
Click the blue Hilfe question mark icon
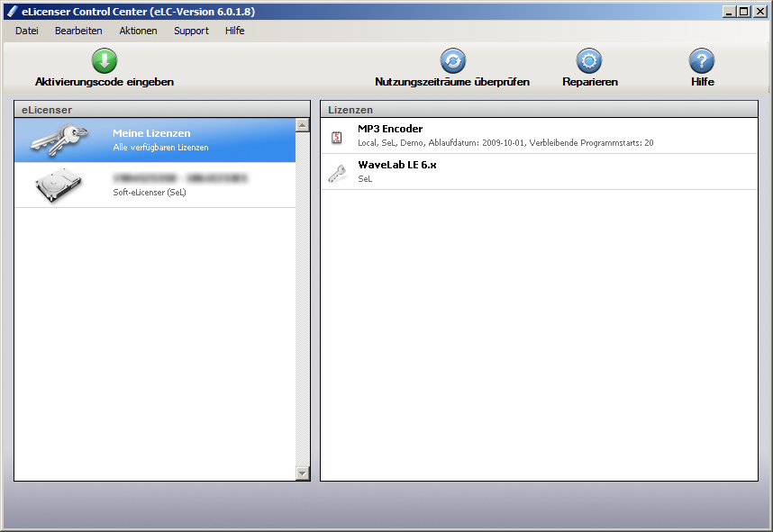click(x=702, y=60)
